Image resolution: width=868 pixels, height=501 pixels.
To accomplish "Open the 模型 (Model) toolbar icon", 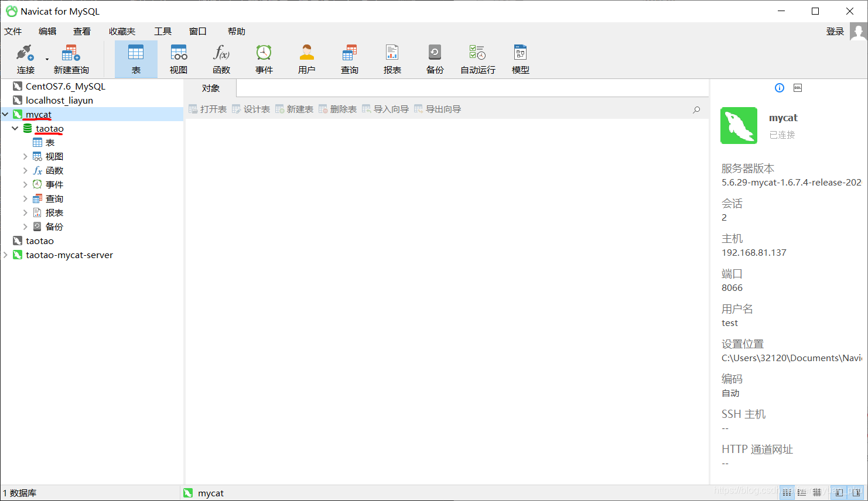I will coord(521,59).
